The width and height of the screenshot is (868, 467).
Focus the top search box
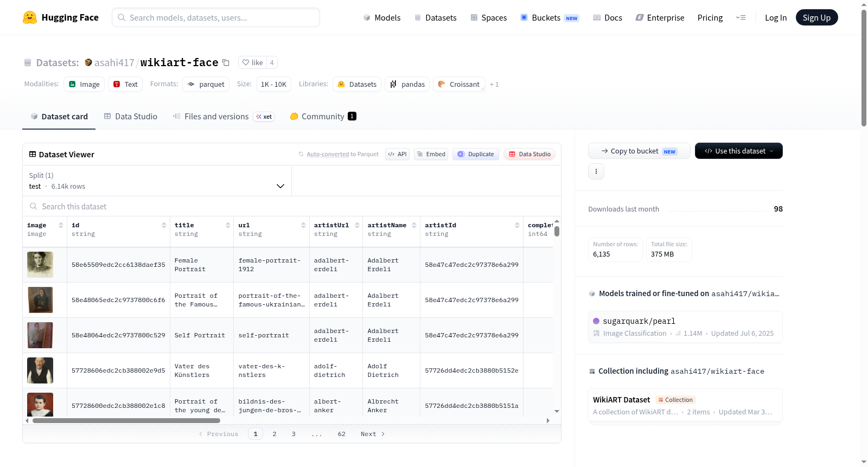click(x=216, y=17)
